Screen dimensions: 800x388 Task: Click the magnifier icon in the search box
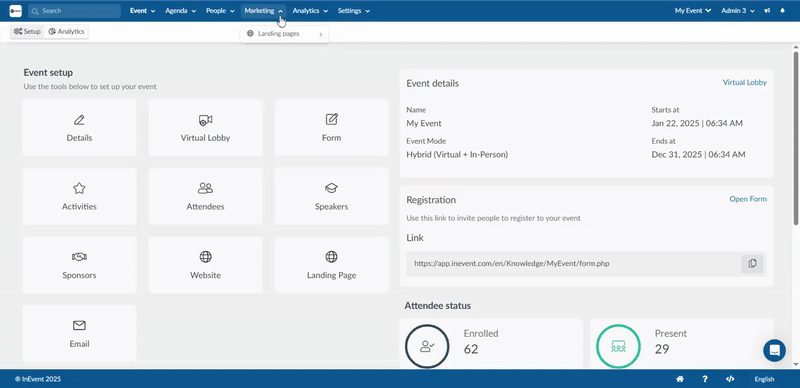pyautogui.click(x=36, y=11)
